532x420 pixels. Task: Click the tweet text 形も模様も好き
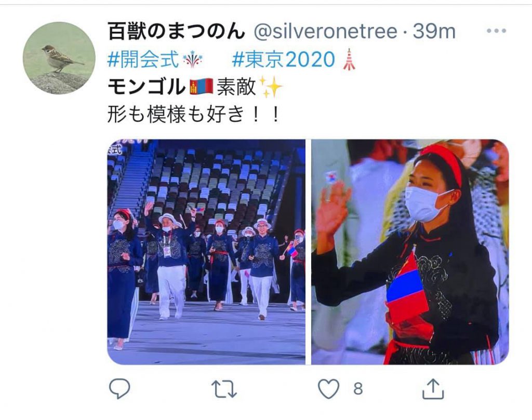(176, 114)
